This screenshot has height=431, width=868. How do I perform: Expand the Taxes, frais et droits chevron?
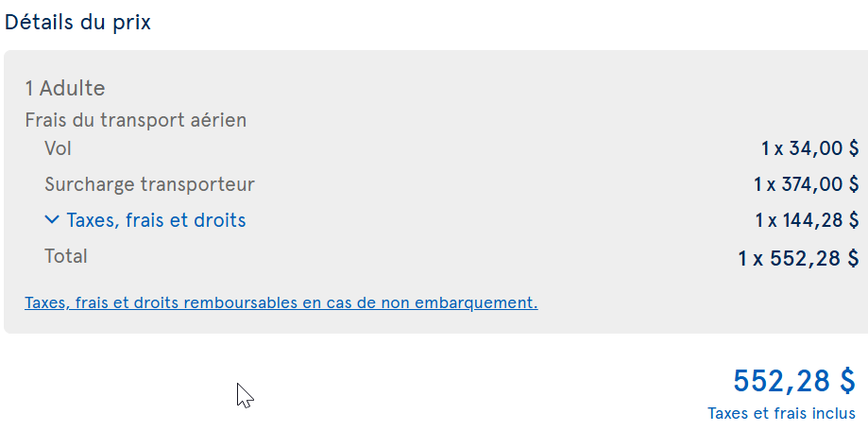[x=52, y=220]
